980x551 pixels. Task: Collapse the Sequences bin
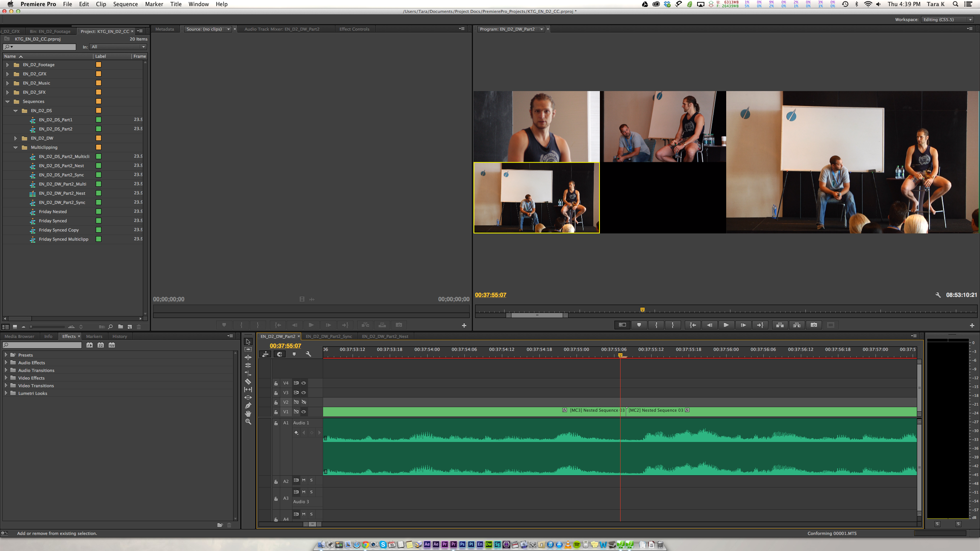tap(7, 101)
